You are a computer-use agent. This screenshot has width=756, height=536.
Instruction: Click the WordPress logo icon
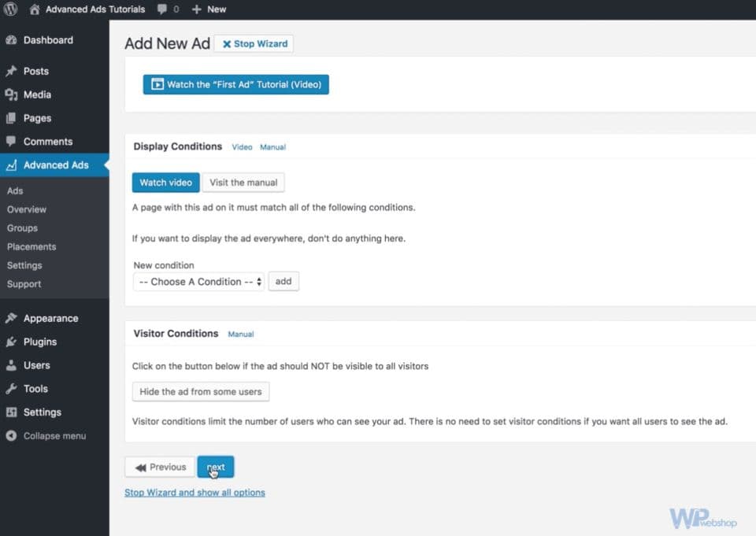pyautogui.click(x=10, y=9)
